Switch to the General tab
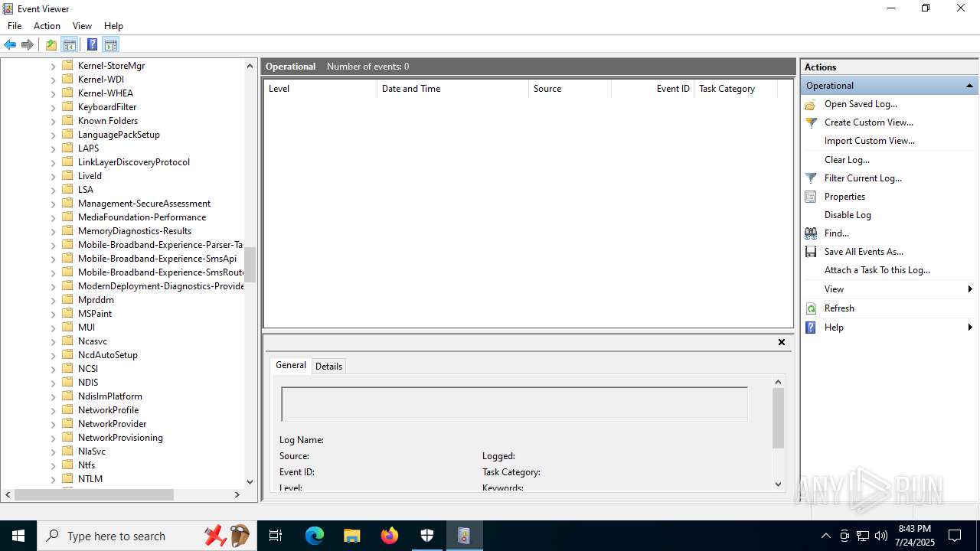 coord(291,365)
